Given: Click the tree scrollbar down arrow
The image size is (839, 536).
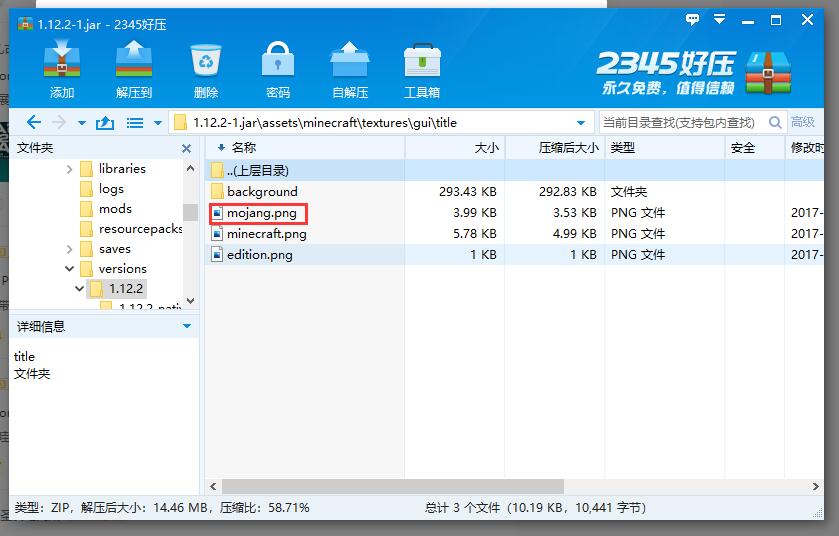Looking at the screenshot, I should coord(190,301).
